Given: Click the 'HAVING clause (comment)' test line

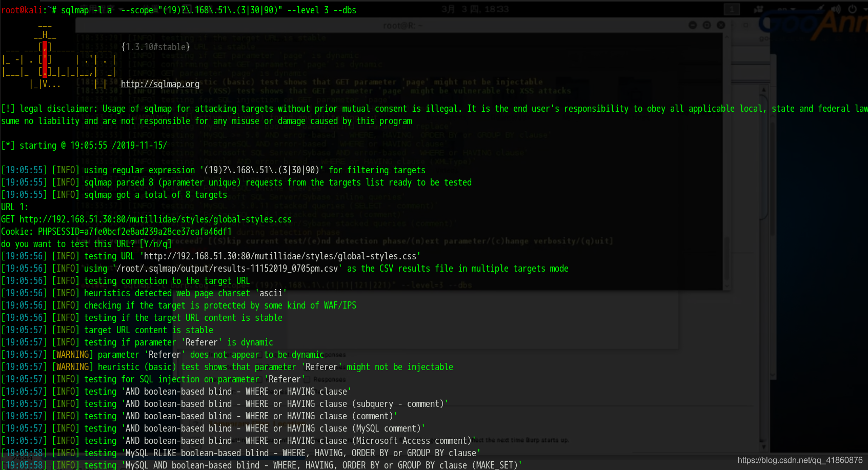Looking at the screenshot, I should pos(199,416).
